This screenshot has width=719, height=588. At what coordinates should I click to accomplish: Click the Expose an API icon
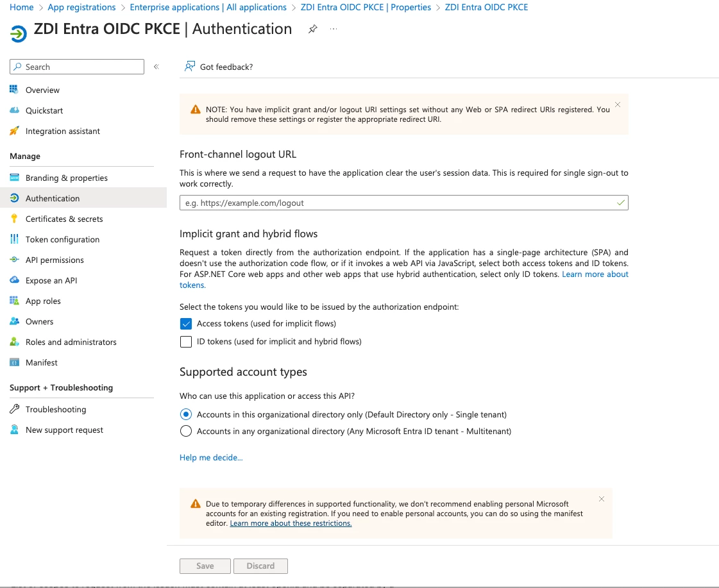click(x=14, y=280)
